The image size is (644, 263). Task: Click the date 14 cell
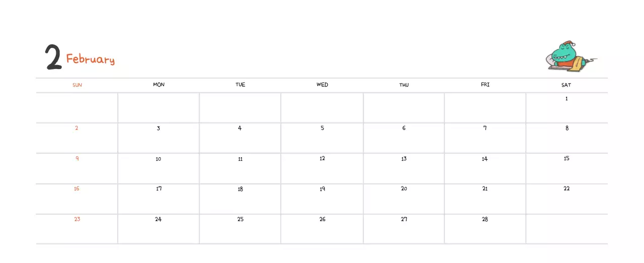point(485,168)
